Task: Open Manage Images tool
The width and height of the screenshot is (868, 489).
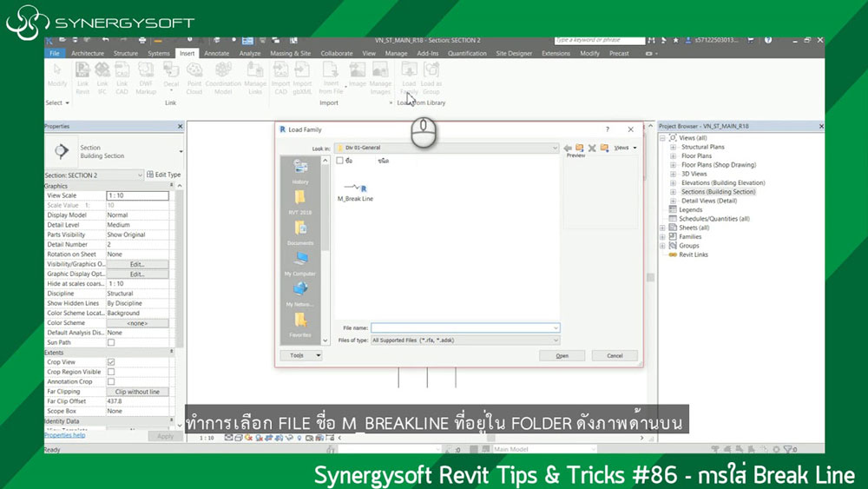Action: pyautogui.click(x=380, y=78)
